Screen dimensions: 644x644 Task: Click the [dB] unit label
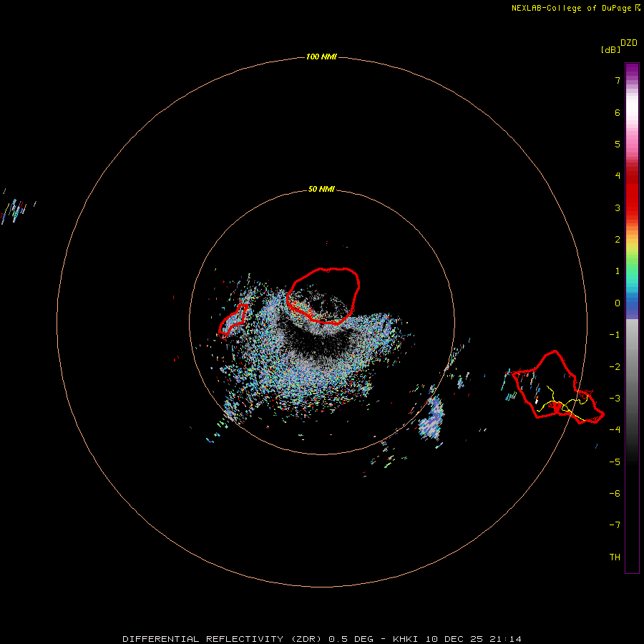pos(610,49)
